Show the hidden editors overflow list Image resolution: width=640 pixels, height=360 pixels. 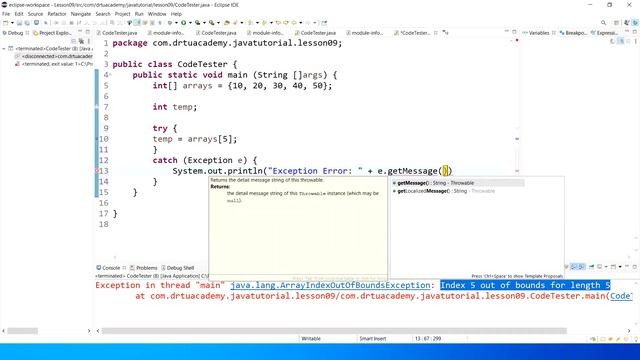coord(446,33)
